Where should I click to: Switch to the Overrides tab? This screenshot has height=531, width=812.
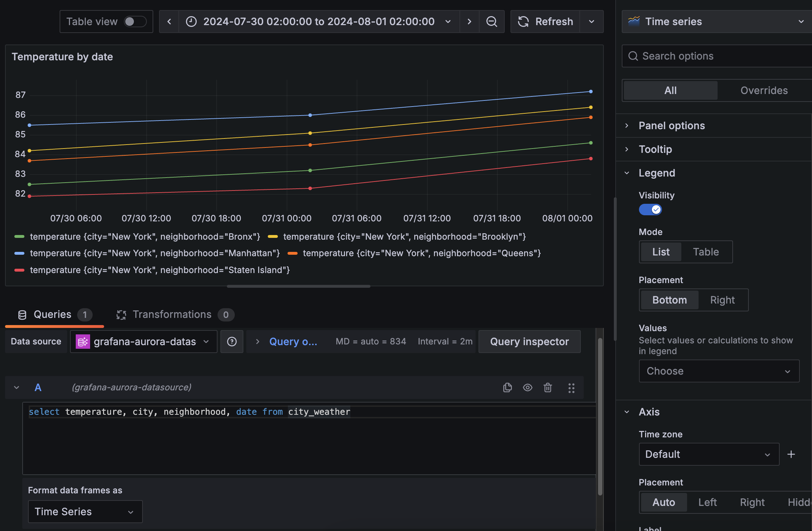(764, 90)
